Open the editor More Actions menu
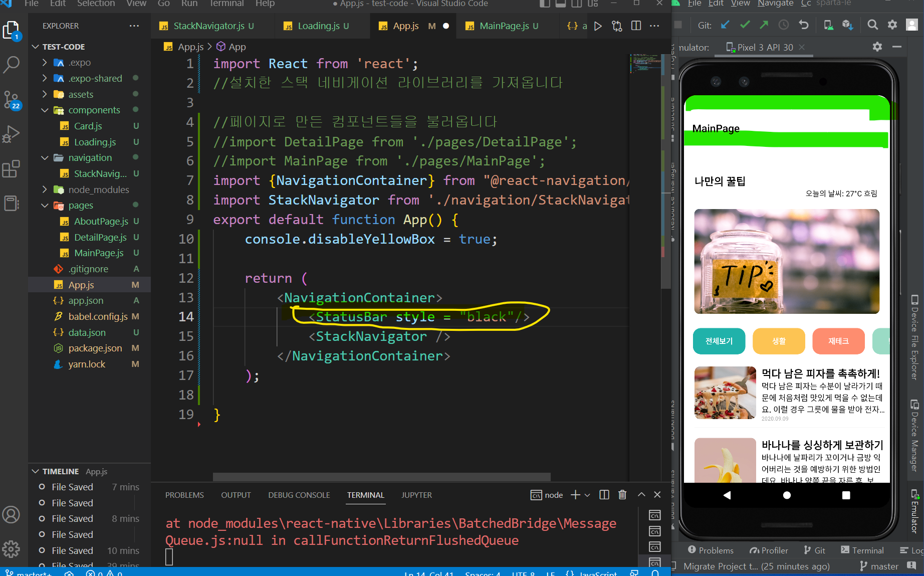 coord(654,26)
